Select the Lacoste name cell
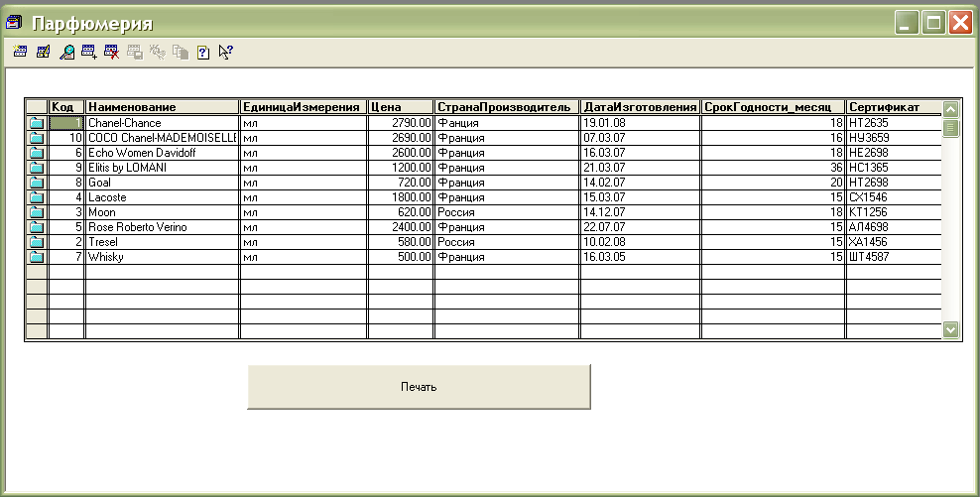This screenshot has width=980, height=497. pos(163,197)
